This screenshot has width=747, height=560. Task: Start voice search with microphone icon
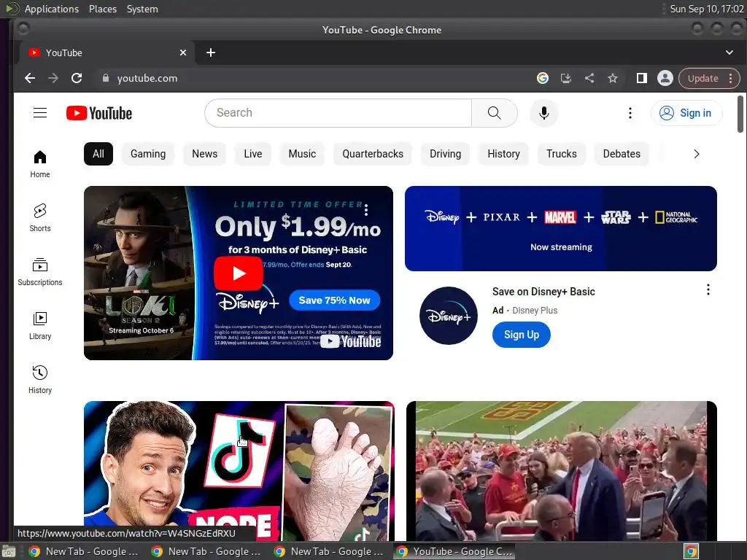(543, 113)
